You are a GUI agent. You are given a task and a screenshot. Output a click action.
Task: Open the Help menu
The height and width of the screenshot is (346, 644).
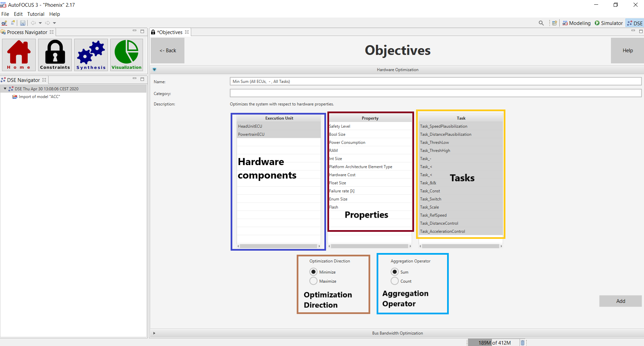click(55, 14)
